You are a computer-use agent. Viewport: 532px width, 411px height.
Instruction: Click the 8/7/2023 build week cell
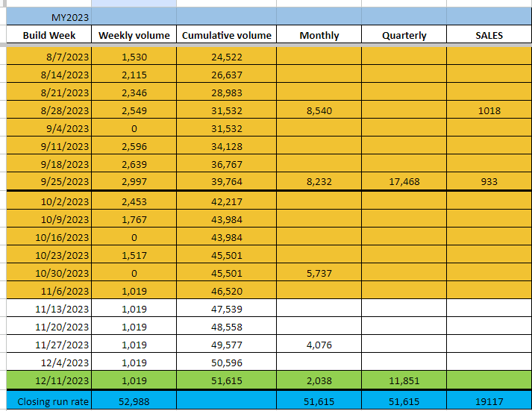(49, 57)
